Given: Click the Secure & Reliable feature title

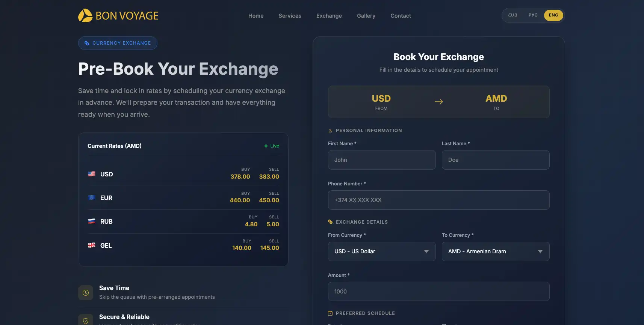Looking at the screenshot, I should tap(124, 317).
